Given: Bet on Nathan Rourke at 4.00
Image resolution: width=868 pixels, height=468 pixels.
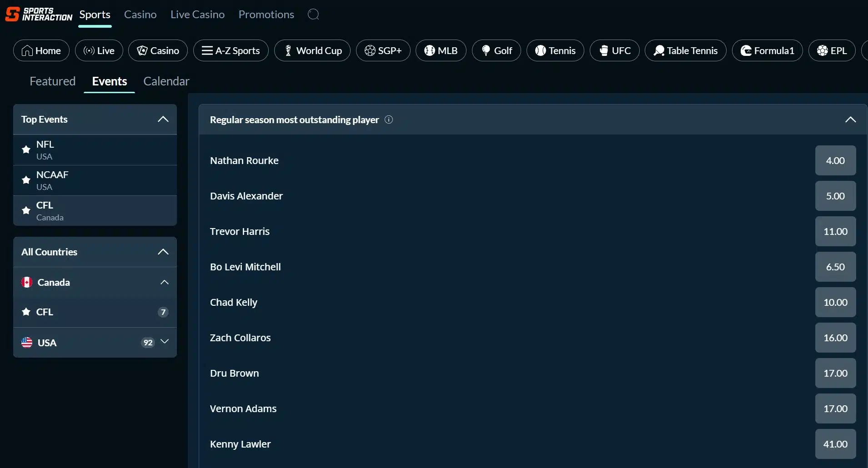Looking at the screenshot, I should (x=835, y=160).
